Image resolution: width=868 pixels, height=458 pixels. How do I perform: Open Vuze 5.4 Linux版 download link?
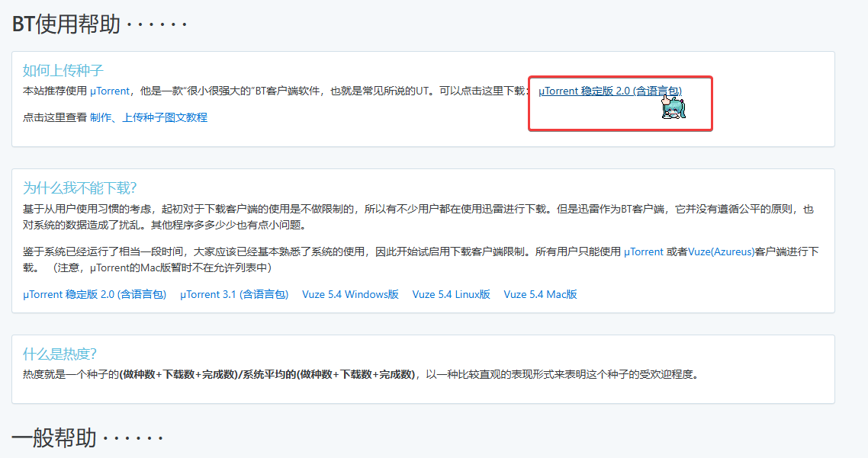point(451,294)
